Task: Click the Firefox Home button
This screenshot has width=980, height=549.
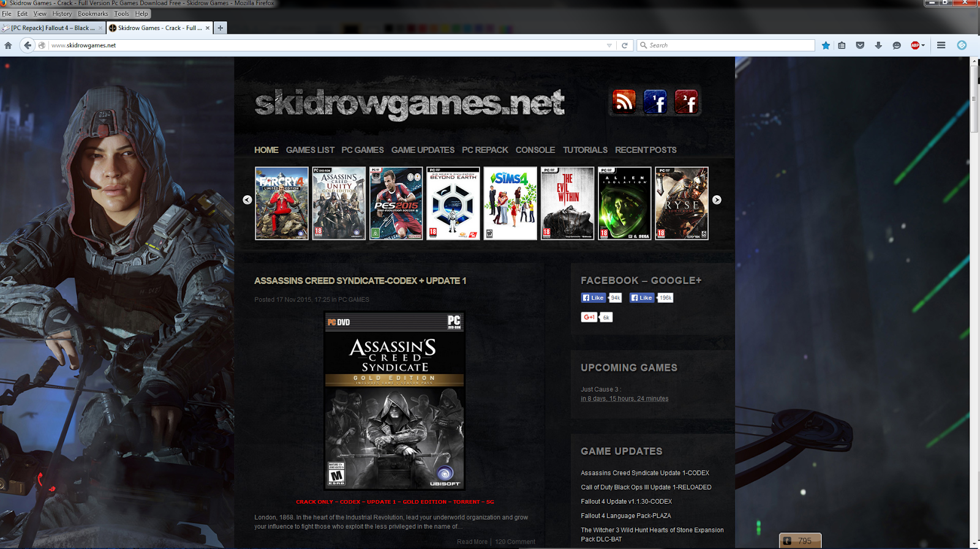Action: 8,45
